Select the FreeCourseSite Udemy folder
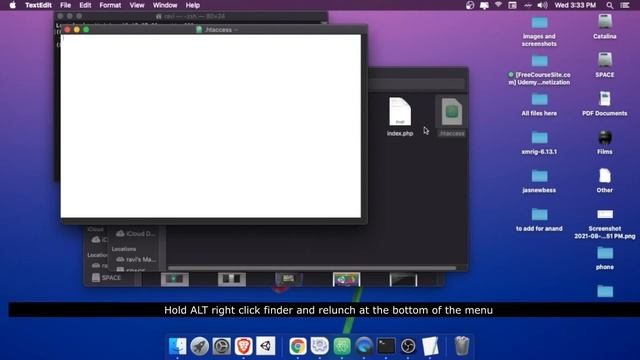Image resolution: width=640 pixels, height=360 pixels. point(539,69)
